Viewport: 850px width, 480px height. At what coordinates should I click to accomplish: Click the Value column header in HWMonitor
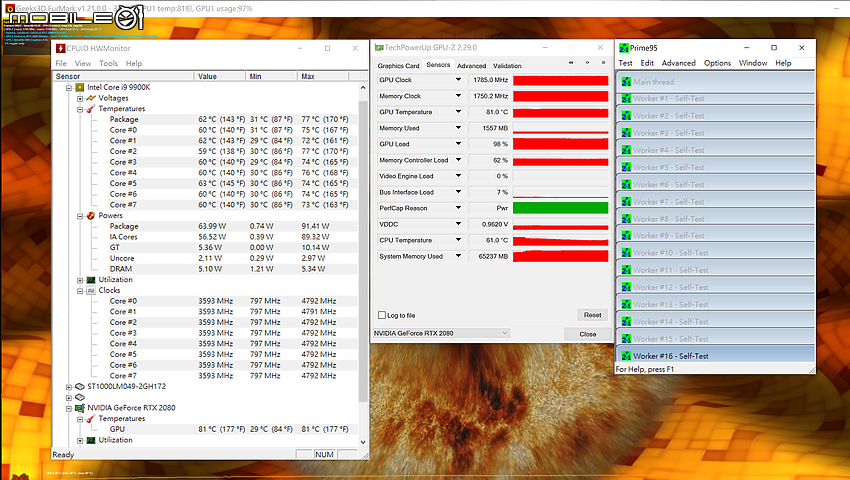(220, 76)
